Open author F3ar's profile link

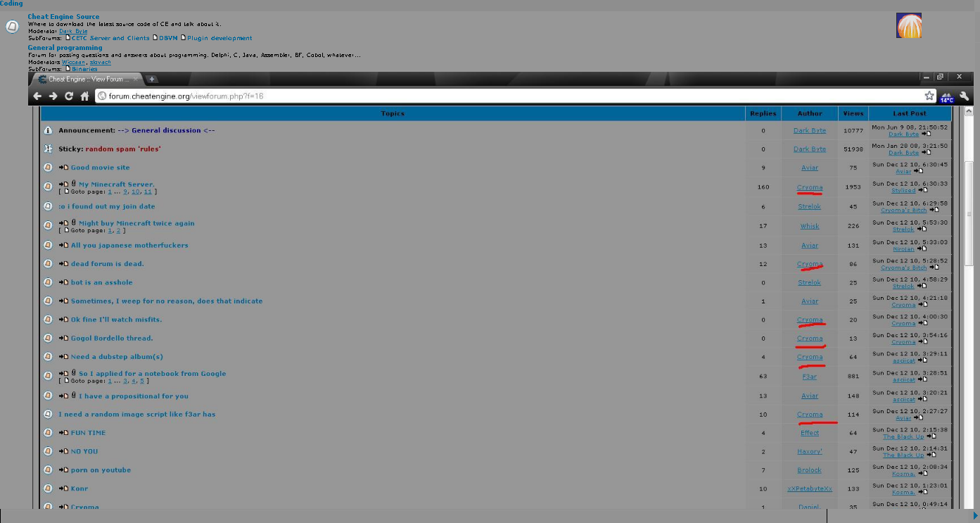(810, 377)
